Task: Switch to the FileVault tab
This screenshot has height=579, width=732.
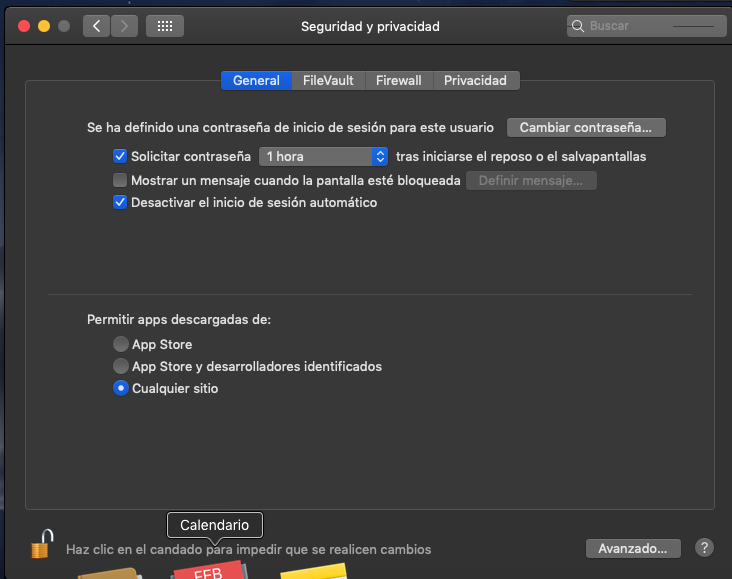Action: coord(328,80)
